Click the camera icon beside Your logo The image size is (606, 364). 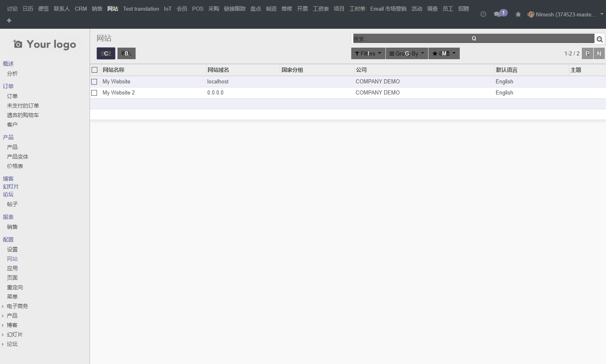[18, 44]
